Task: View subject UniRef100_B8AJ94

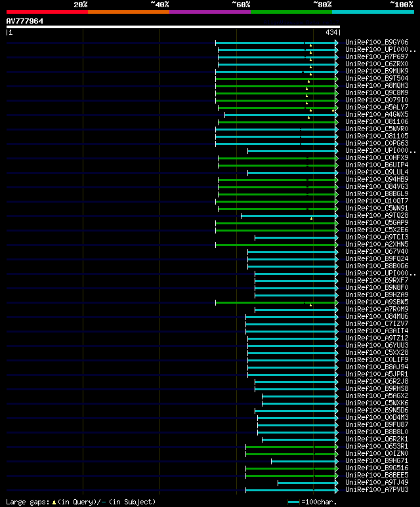Action: point(377,367)
